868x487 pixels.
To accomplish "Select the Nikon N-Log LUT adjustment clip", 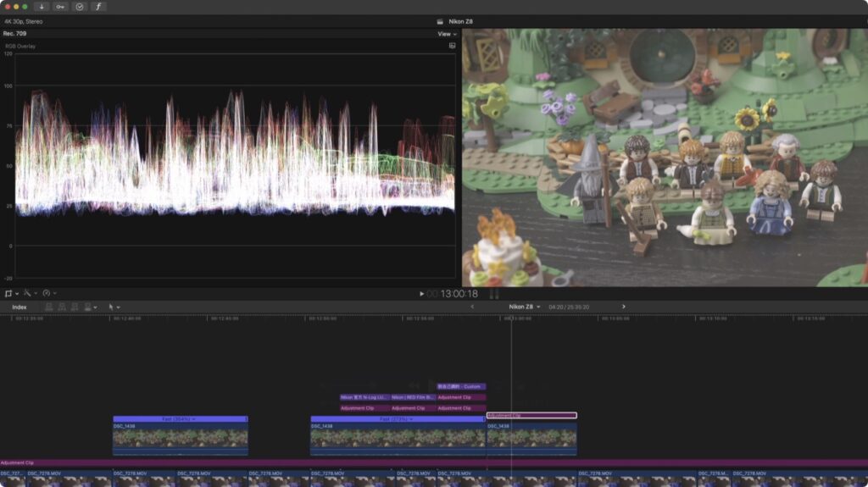I will tap(364, 397).
